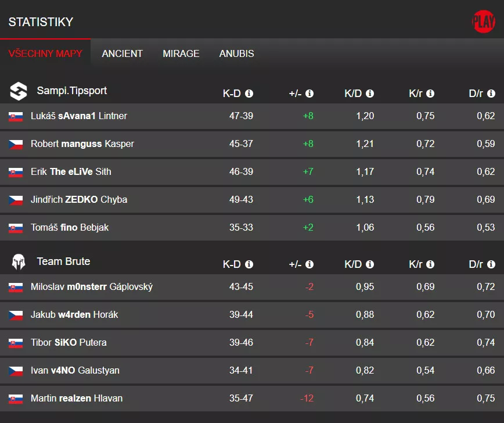The image size is (504, 423).
Task: Click the info icon beside the +/- column
Action: (309, 93)
